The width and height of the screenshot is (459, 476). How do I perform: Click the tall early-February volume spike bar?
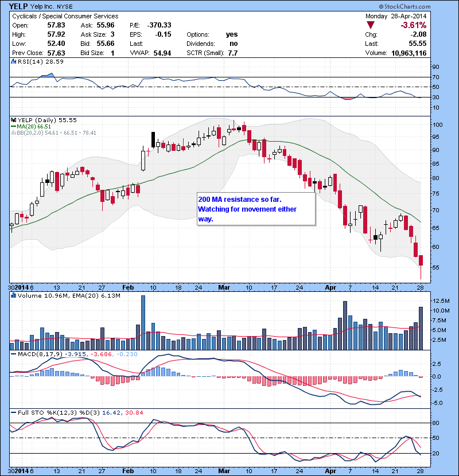pyautogui.click(x=143, y=322)
